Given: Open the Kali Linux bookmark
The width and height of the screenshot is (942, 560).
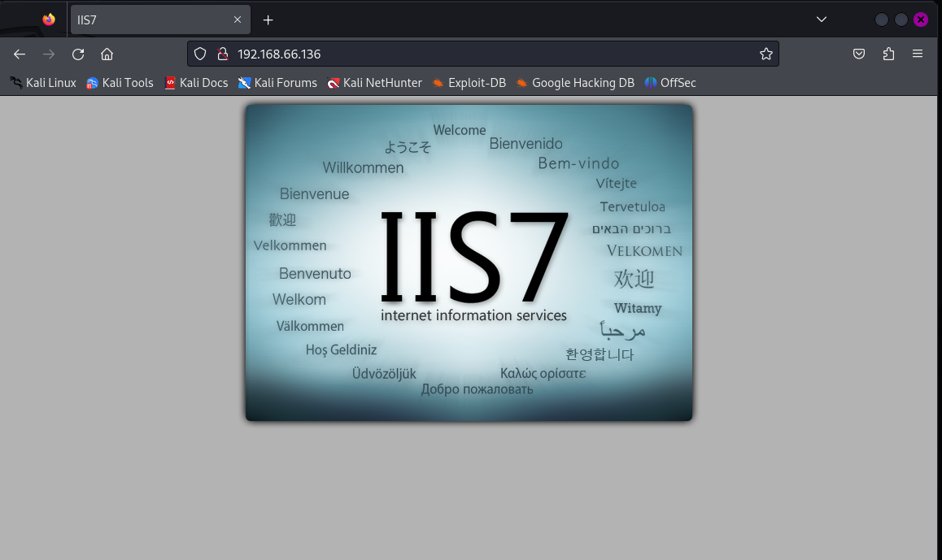Looking at the screenshot, I should click(43, 83).
